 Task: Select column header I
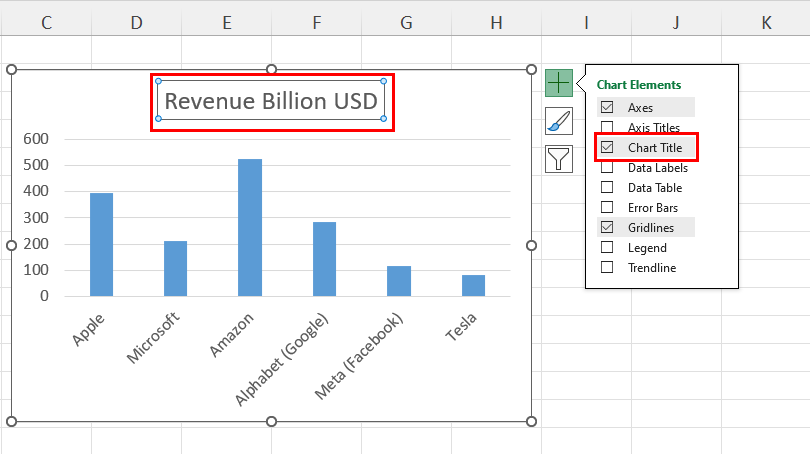586,23
